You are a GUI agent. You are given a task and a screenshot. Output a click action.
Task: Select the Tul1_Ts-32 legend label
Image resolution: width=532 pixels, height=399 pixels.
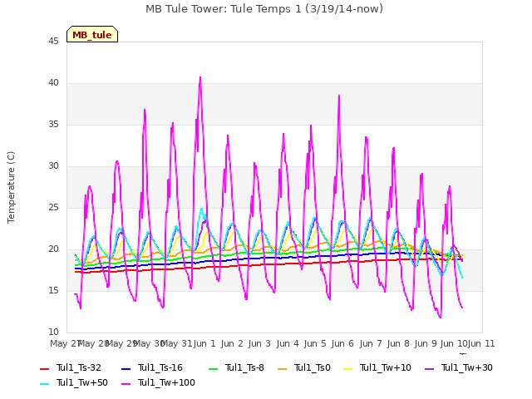point(79,367)
